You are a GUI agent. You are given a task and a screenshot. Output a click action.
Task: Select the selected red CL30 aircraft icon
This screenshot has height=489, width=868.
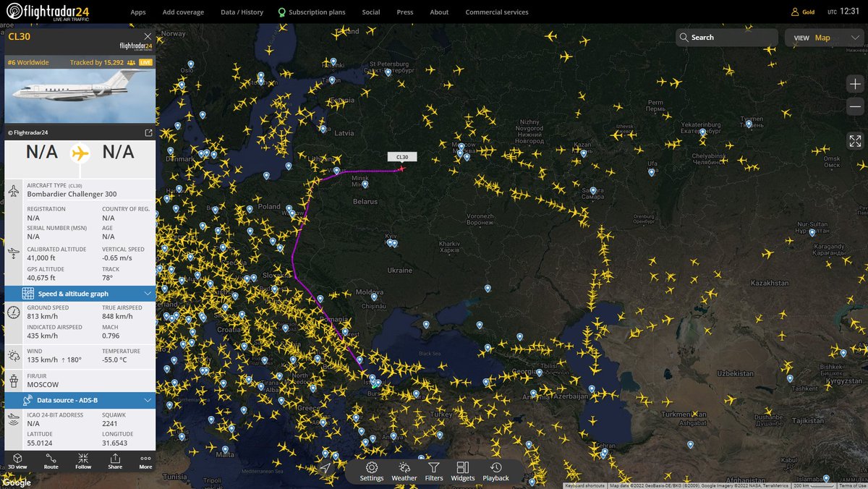coord(401,169)
